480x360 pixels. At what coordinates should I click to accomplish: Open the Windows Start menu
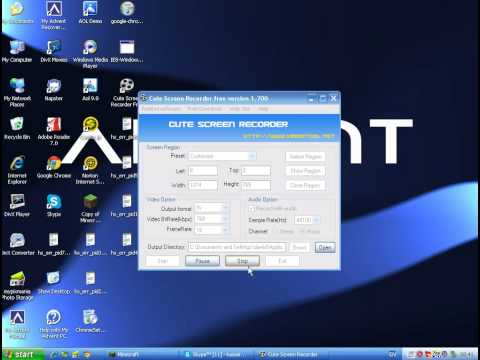coord(22,354)
